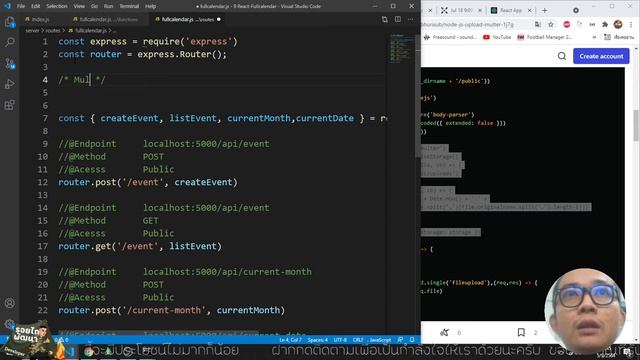Open the Freesound bookmark
The image size is (640, 360).
click(x=450, y=37)
